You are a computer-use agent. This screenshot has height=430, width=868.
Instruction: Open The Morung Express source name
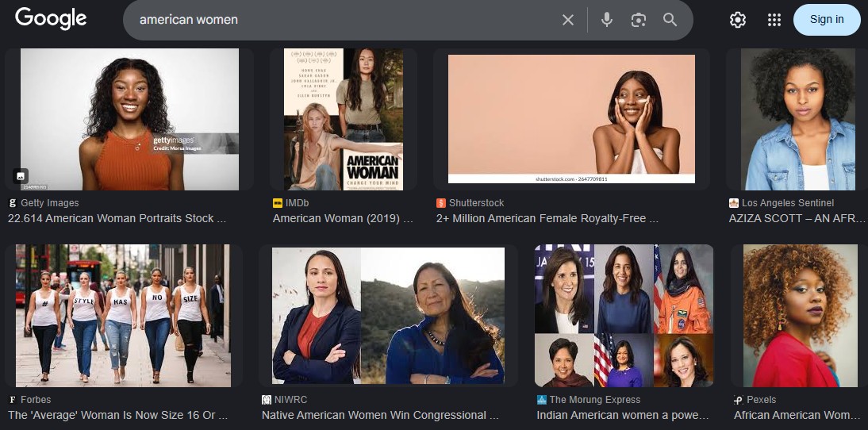pos(595,400)
